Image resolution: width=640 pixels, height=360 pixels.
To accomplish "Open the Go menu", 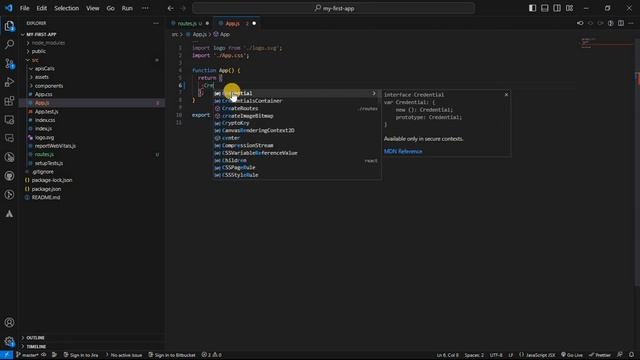I will pyautogui.click(x=111, y=8).
